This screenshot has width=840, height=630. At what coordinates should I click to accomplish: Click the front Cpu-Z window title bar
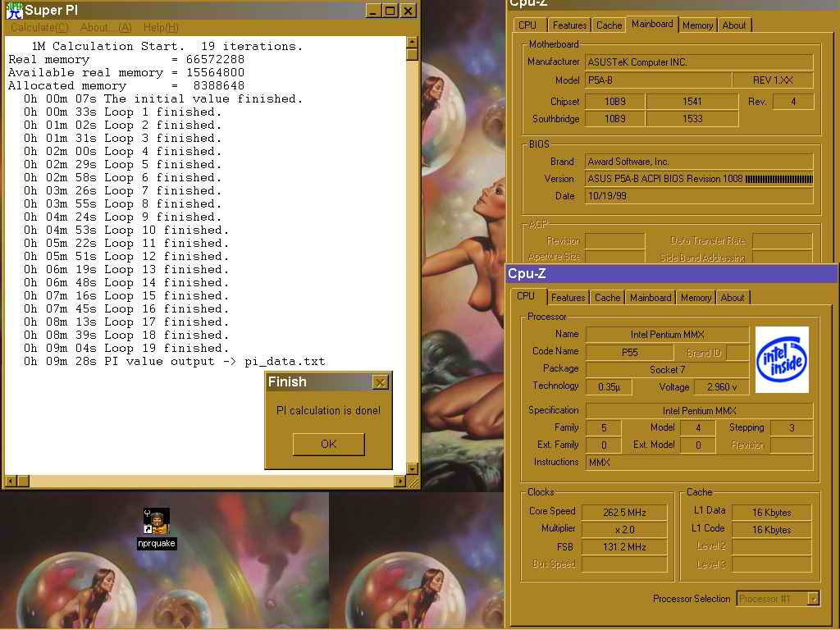[x=671, y=274]
